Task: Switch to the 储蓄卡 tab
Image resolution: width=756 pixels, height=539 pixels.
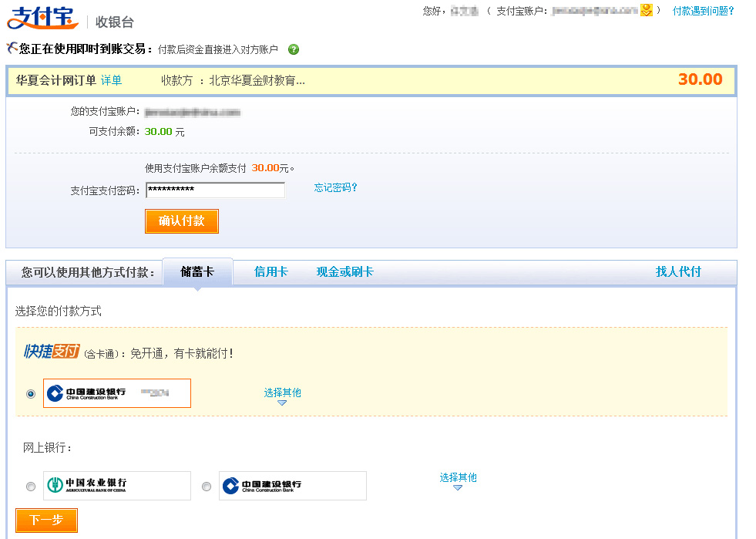Action: click(197, 271)
